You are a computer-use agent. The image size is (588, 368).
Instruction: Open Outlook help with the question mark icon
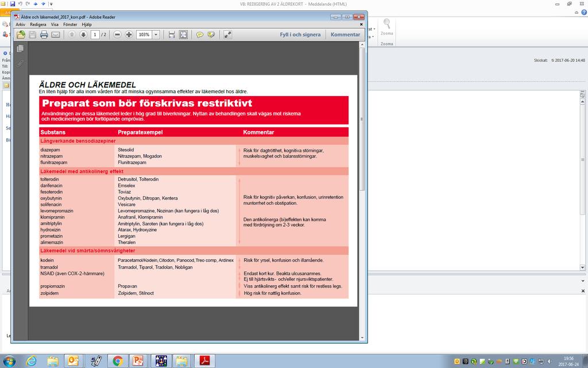(x=584, y=13)
